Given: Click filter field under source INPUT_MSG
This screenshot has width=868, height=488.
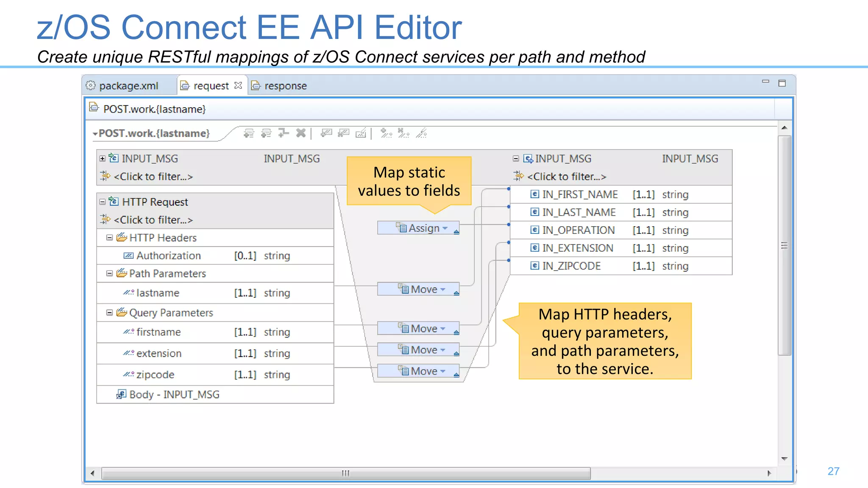Looking at the screenshot, I should (153, 176).
